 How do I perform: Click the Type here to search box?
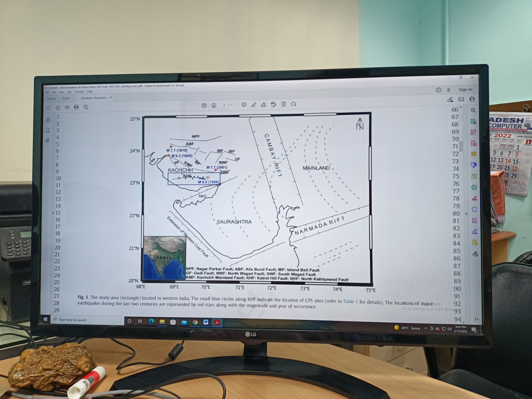(87, 320)
